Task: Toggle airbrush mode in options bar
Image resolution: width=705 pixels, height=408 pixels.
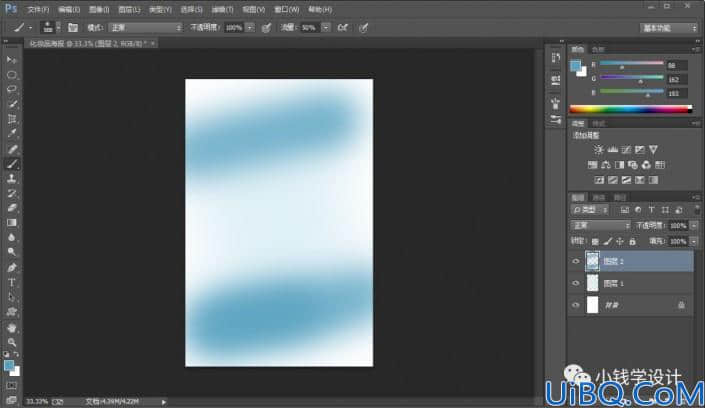Action: click(343, 27)
